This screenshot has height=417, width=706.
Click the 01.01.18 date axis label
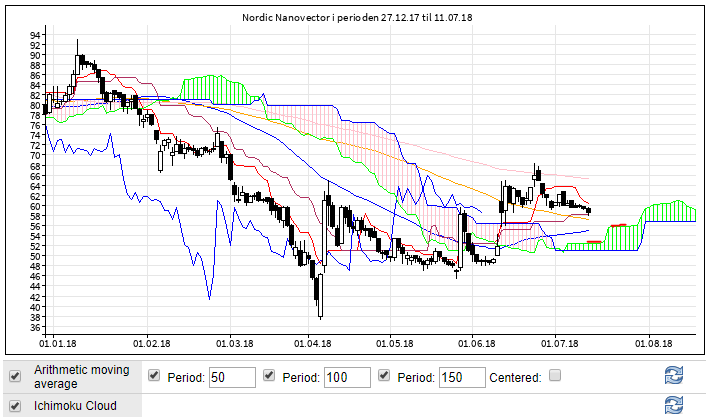(x=58, y=344)
